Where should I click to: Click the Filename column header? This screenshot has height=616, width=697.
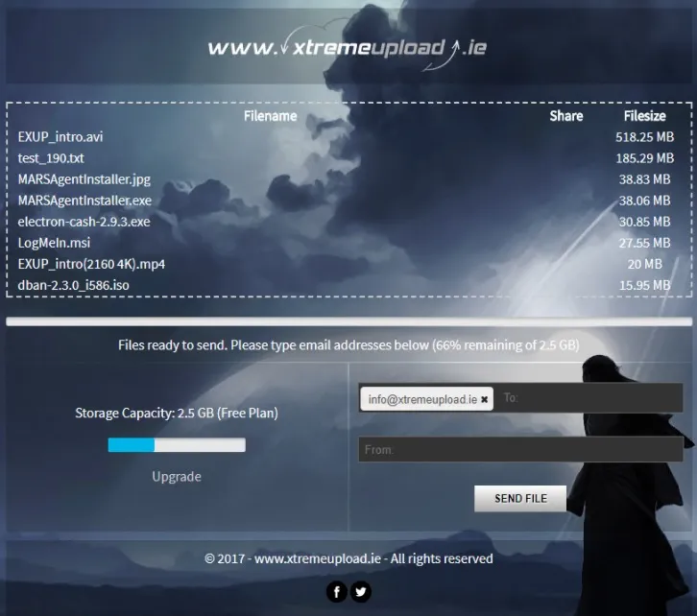click(271, 116)
